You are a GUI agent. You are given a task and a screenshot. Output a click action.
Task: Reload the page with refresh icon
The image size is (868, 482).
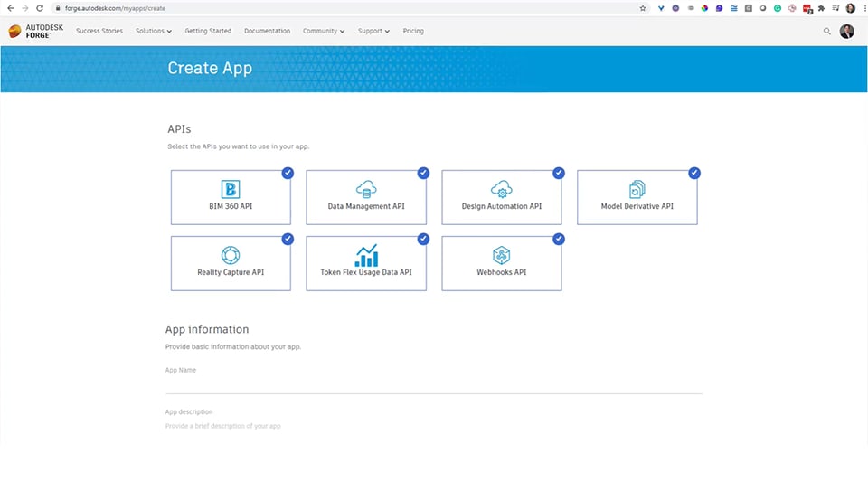coord(40,8)
